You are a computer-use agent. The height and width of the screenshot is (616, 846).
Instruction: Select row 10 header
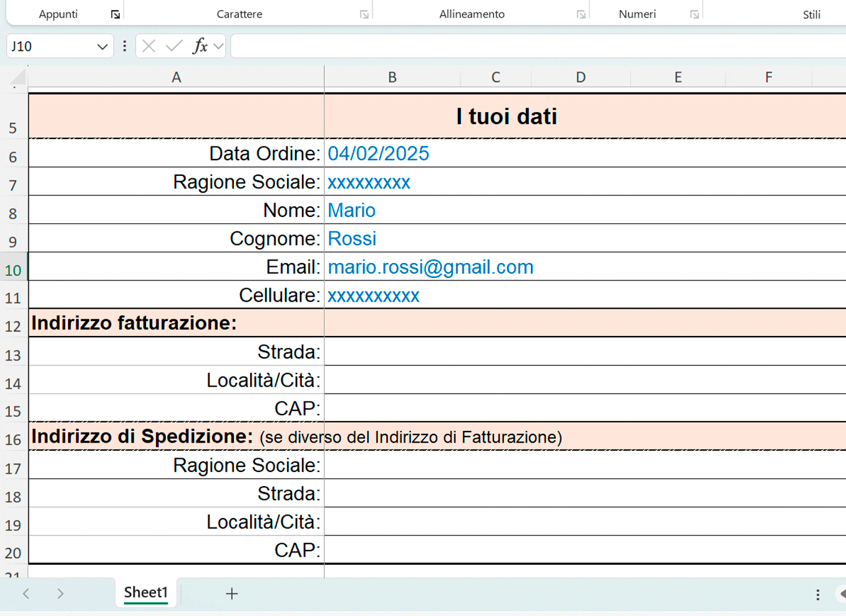(13, 267)
